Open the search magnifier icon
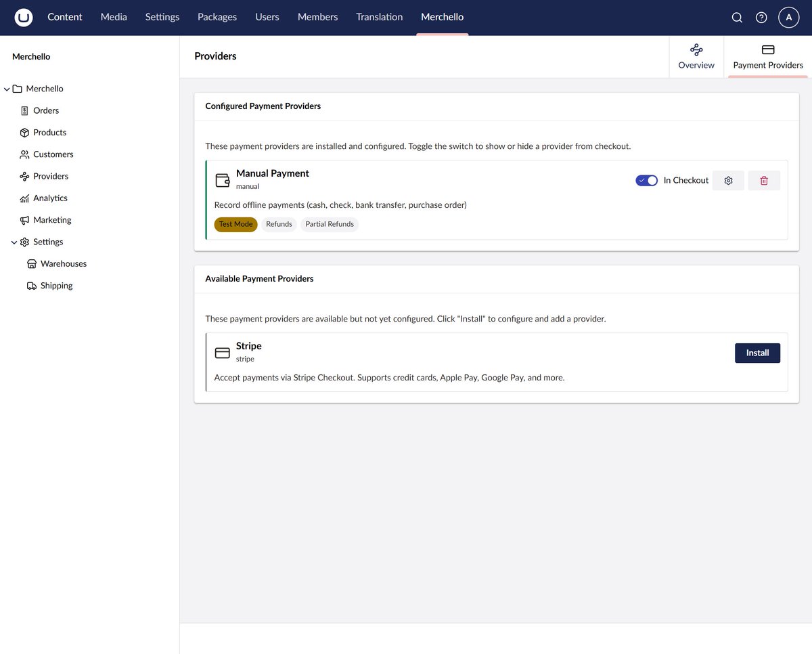812x654 pixels. 737,17
